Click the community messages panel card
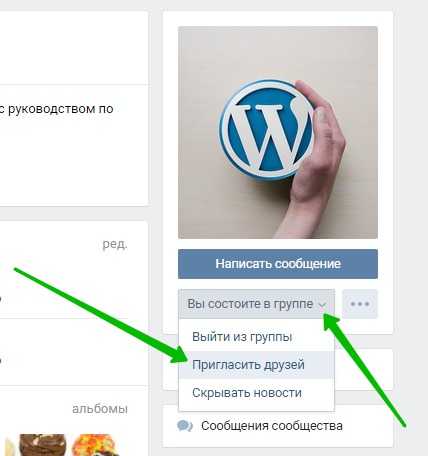The image size is (428, 456). [x=278, y=426]
